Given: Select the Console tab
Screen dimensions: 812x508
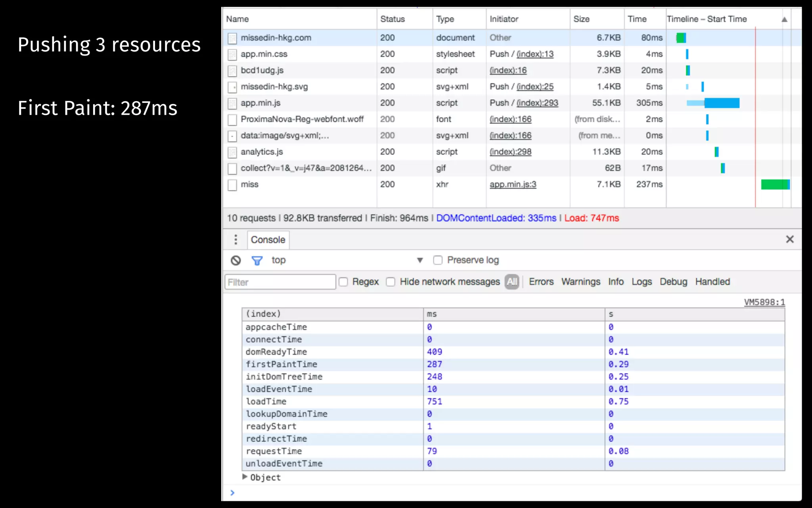Looking at the screenshot, I should coord(268,240).
